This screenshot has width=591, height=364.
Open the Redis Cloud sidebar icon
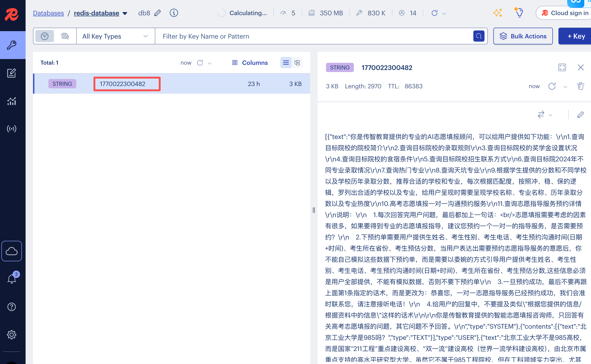click(12, 251)
